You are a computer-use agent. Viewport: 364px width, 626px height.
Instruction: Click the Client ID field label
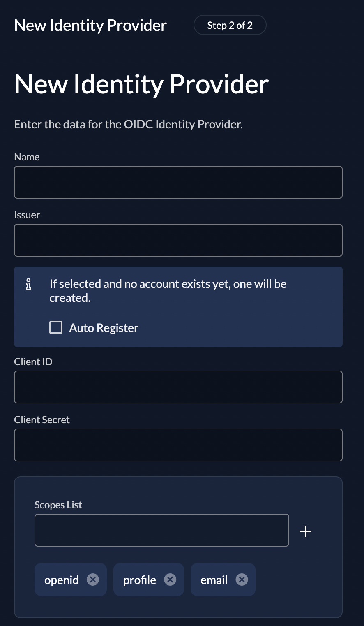pos(33,362)
